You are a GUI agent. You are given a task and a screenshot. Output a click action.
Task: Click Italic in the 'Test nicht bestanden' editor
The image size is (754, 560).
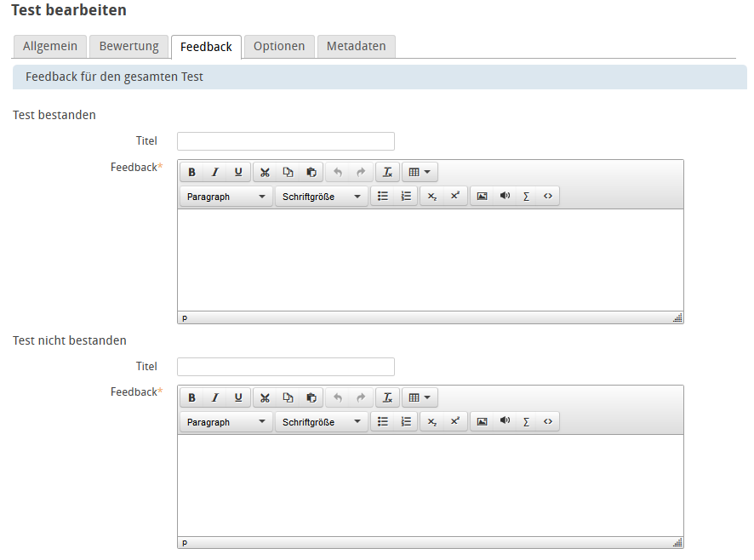[215, 398]
